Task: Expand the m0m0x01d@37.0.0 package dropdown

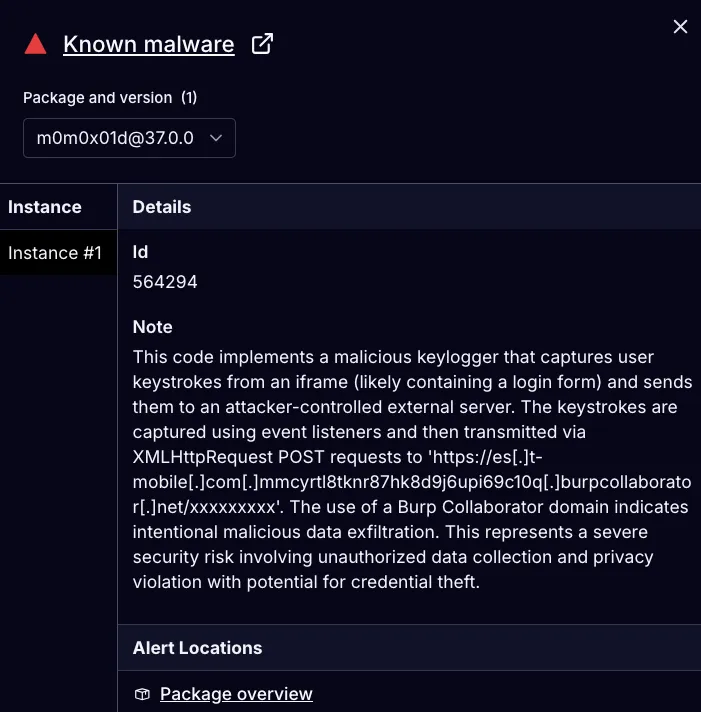Action: [129, 138]
